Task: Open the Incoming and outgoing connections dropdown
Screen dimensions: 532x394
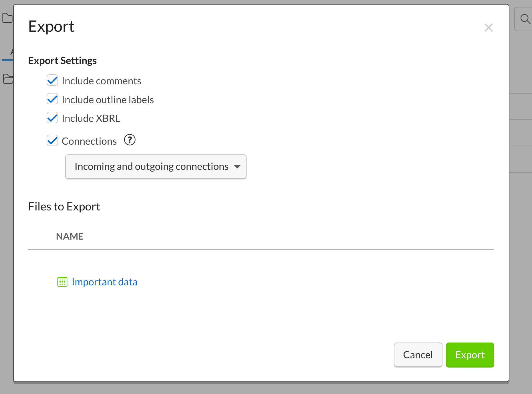Action: point(156,167)
